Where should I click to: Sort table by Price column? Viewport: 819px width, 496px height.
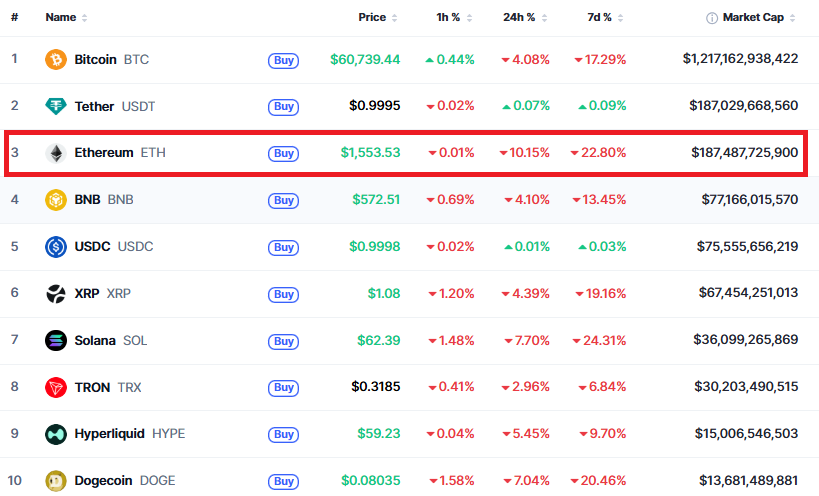378,17
